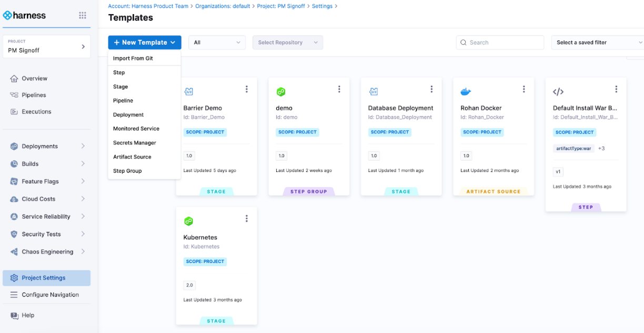This screenshot has width=644, height=333.
Task: Open the three-dot menu on Barrier Demo card
Action: tap(246, 89)
